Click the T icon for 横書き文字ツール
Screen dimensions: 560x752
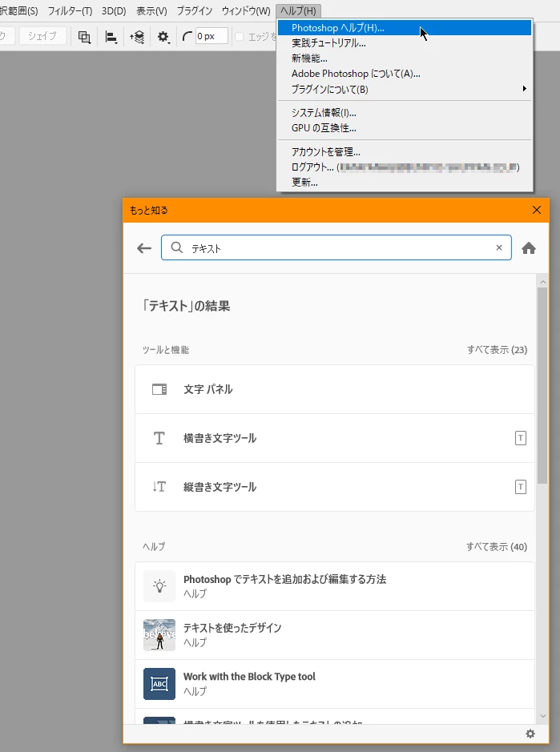(159, 438)
